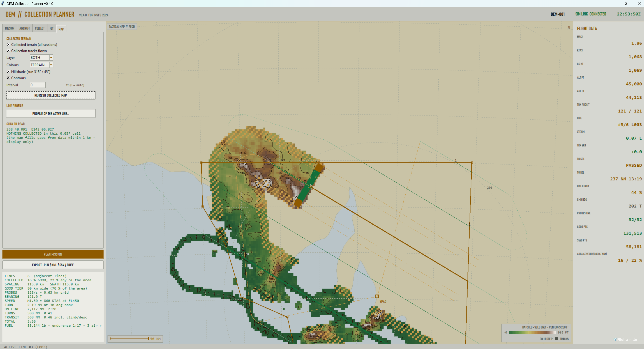Screen dimensions: 644x349
Task: Click the coordinate readout S38 48.091 E142 06.827
Action: (x=30, y=129)
